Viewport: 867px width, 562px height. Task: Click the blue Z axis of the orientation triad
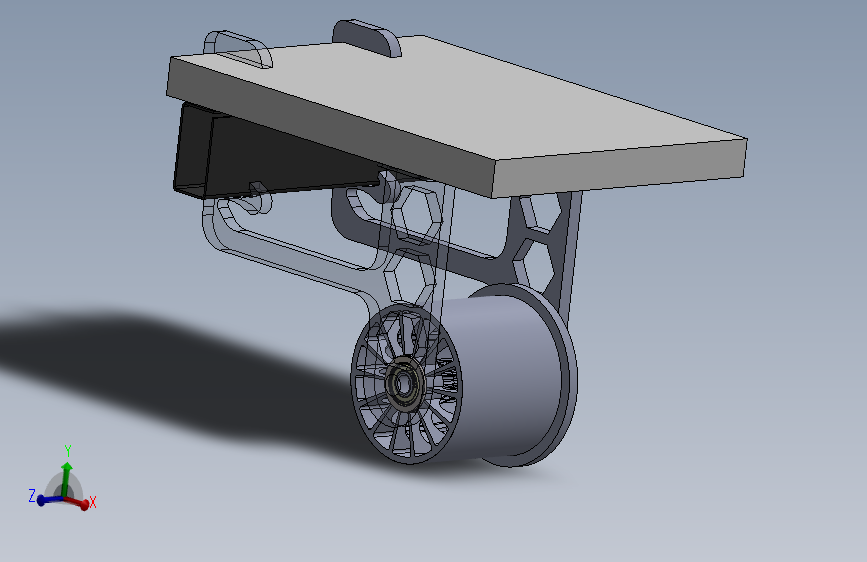[x=50, y=499]
